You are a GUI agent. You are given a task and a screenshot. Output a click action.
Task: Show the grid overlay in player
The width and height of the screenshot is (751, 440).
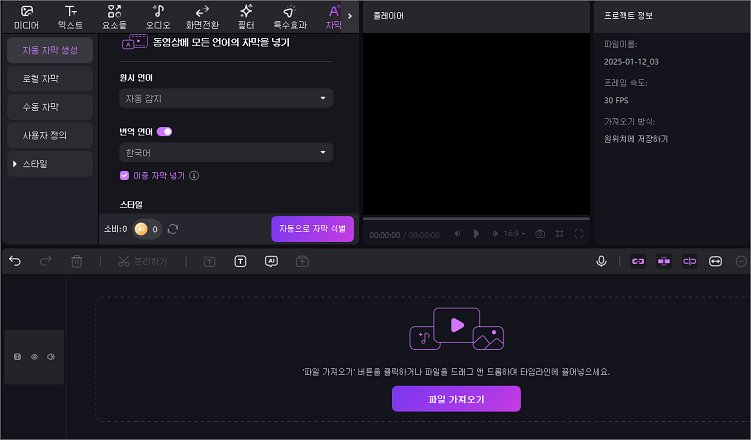click(x=560, y=233)
